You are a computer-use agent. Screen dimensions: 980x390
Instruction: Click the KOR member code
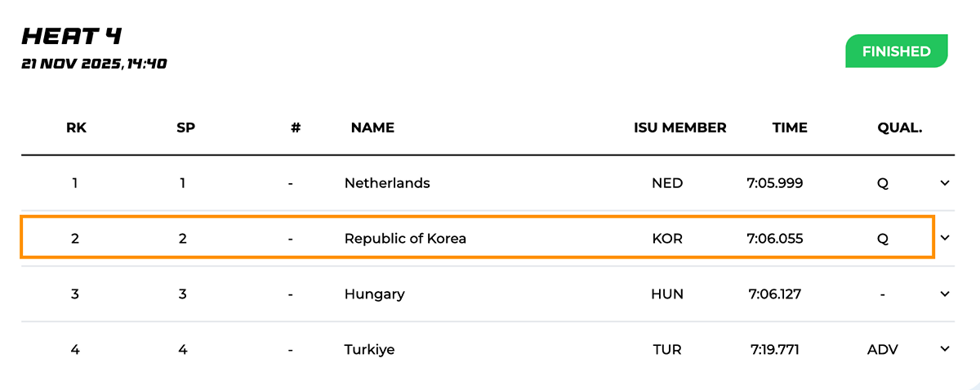[x=667, y=239]
